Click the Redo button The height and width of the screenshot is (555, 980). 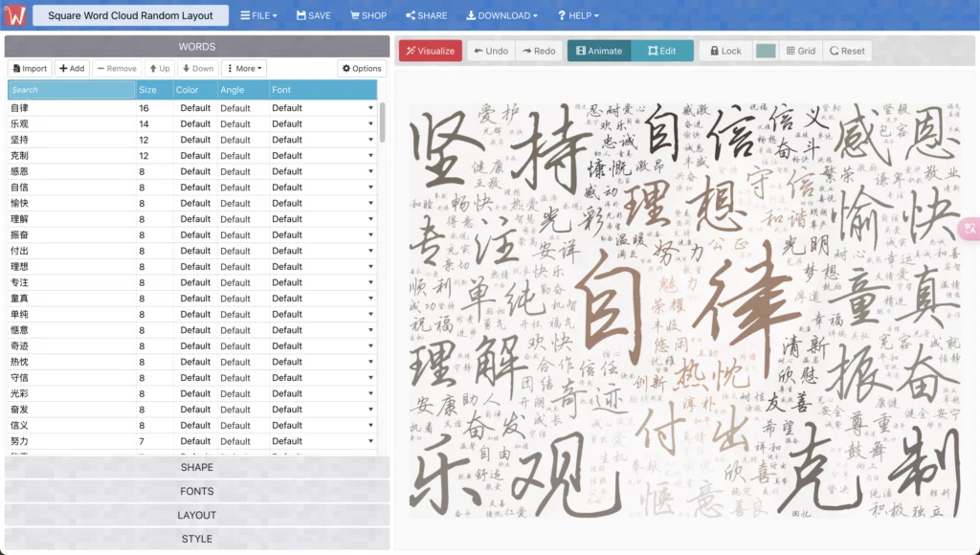point(539,51)
